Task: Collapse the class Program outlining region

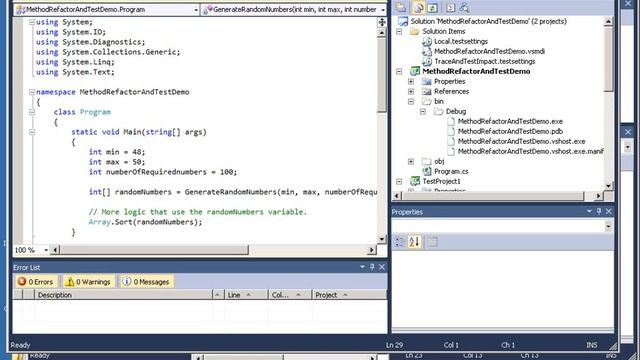Action: click(32, 112)
